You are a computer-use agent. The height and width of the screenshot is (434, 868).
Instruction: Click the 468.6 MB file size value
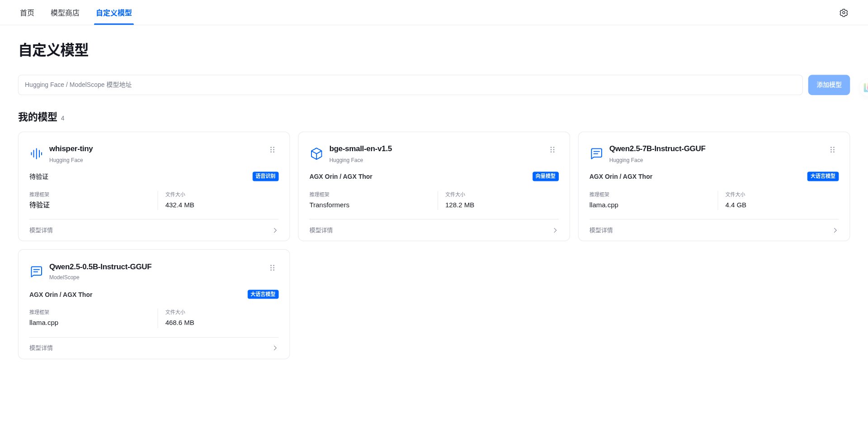tap(179, 323)
